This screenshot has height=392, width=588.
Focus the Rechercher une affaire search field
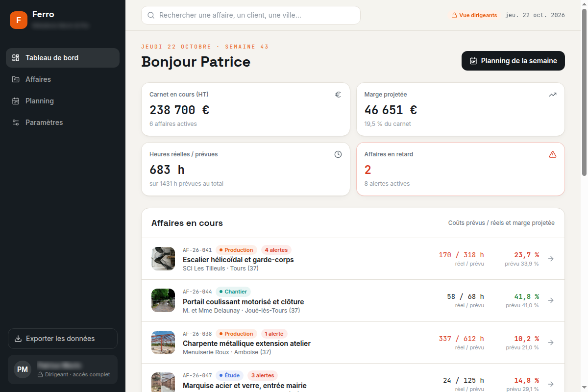coord(251,15)
